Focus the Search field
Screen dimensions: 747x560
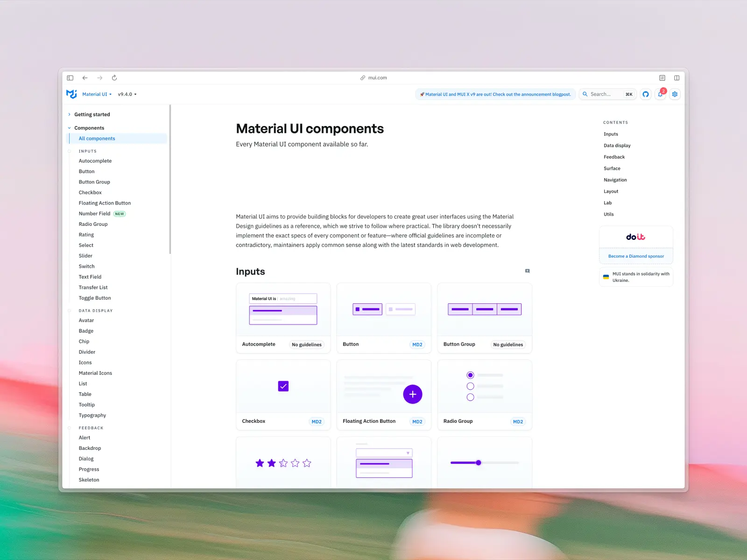607,94
